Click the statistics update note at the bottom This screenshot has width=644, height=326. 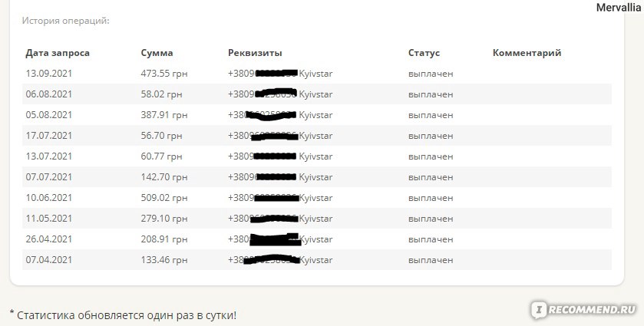[123, 316]
